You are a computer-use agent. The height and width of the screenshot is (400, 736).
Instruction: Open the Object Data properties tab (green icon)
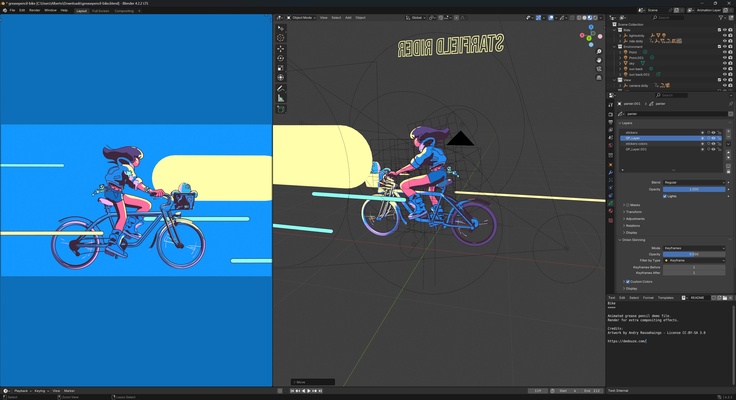point(610,203)
